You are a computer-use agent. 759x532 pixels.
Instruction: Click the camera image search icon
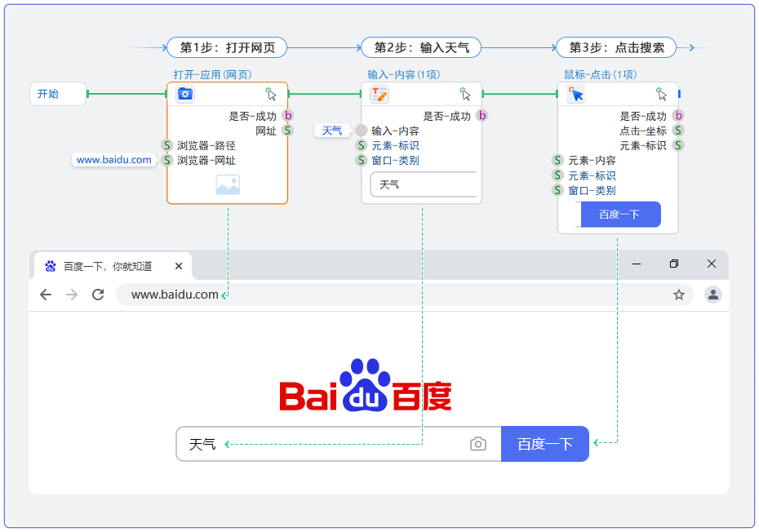[478, 444]
